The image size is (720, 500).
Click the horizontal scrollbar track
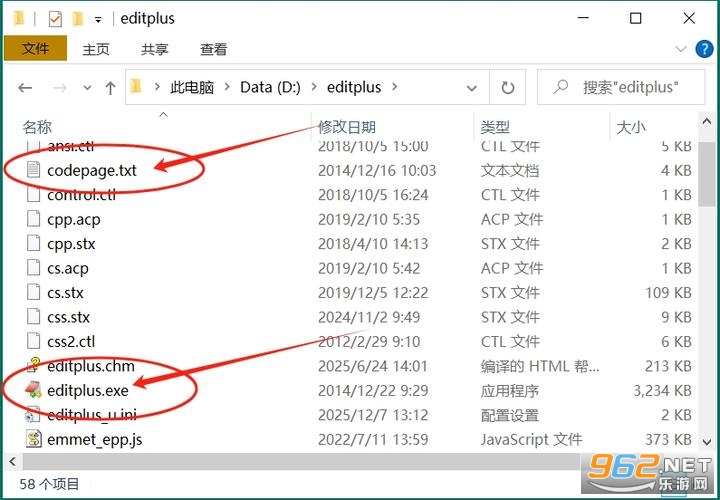coord(302,461)
